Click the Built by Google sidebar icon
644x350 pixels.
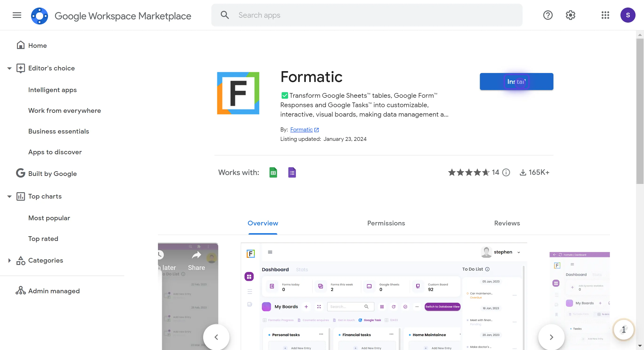pos(20,173)
